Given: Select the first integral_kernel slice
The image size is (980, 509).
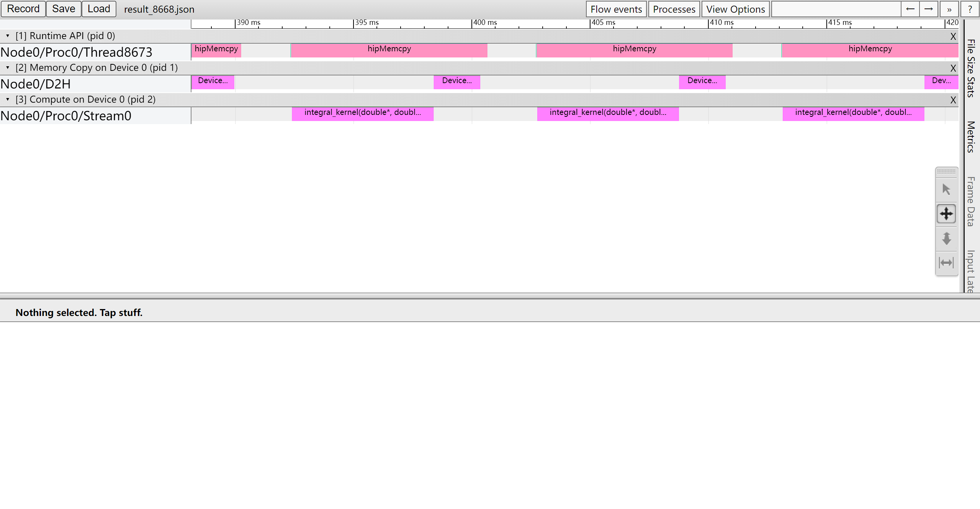Looking at the screenshot, I should click(362, 114).
